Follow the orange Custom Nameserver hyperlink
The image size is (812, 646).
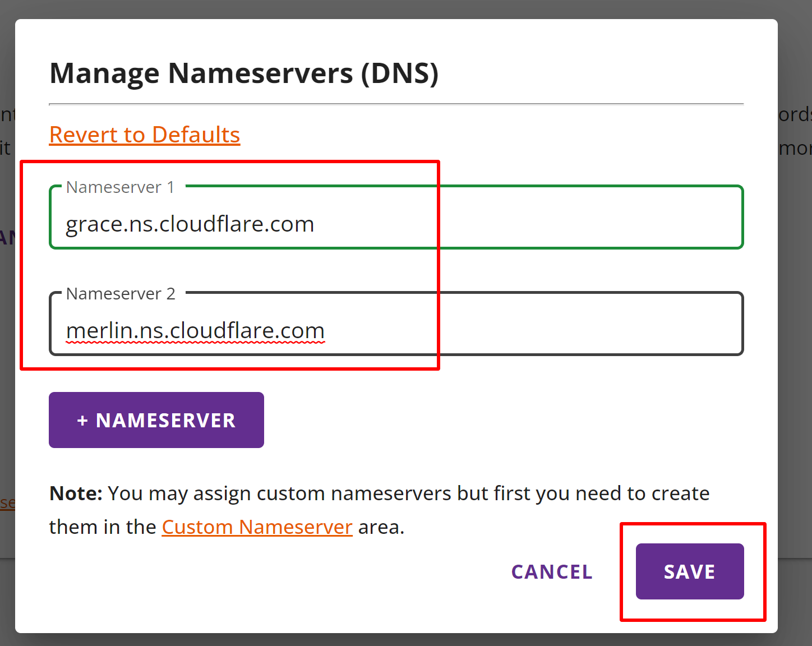(x=257, y=527)
